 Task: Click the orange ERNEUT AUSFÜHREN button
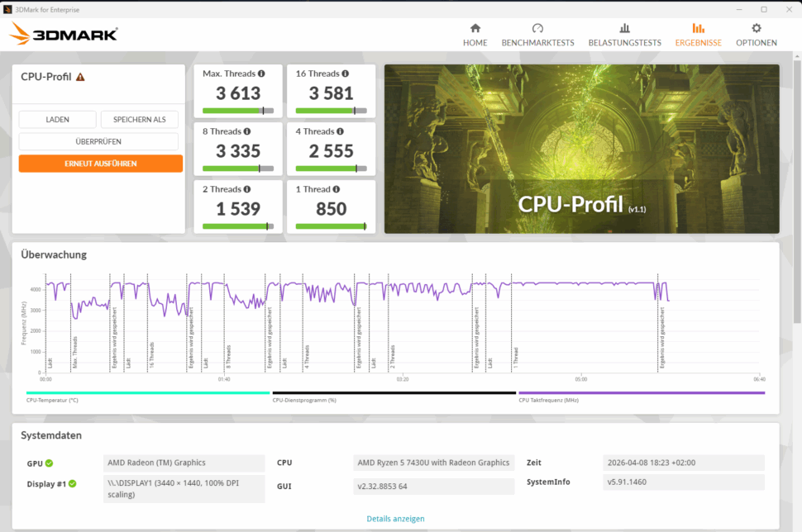[x=101, y=164]
